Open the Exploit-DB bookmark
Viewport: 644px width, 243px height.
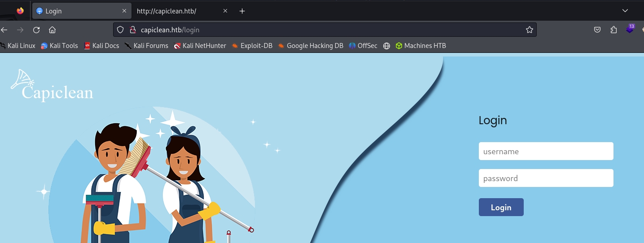tap(252, 46)
